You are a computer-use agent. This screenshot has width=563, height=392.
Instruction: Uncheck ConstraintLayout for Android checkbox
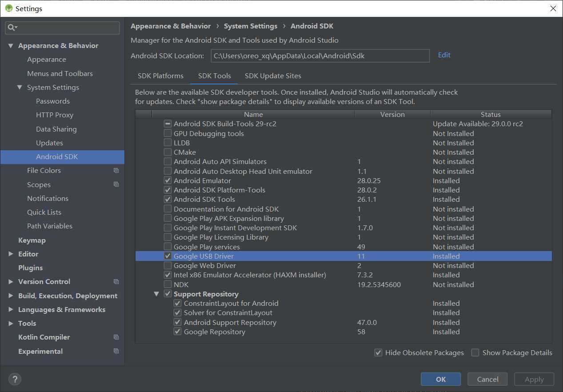[x=177, y=303]
